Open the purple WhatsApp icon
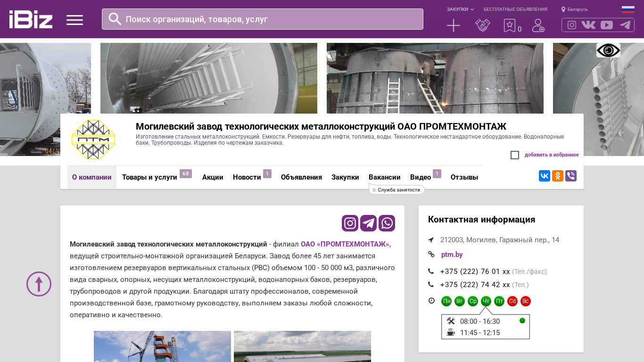The width and height of the screenshot is (644, 362). [387, 223]
